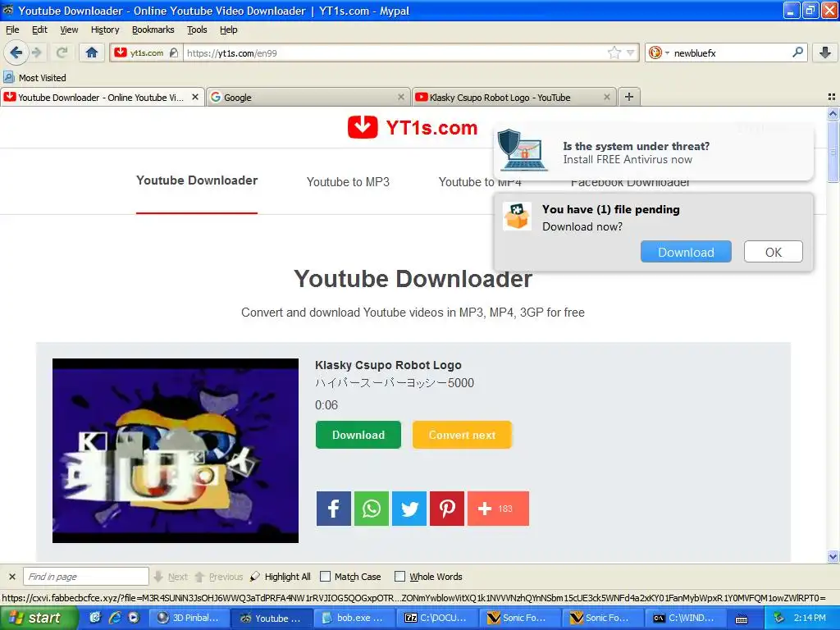Click the search magnifier icon in search box

tap(797, 52)
